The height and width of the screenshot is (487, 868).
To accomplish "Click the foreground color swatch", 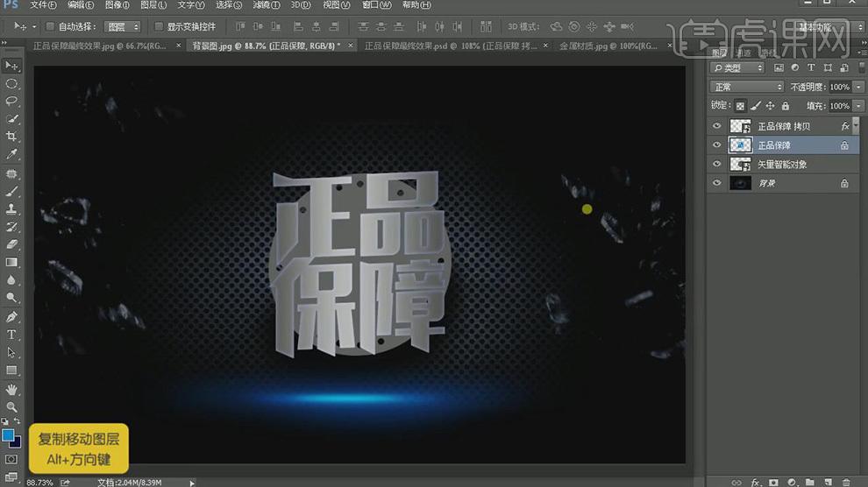I will pos(8,435).
